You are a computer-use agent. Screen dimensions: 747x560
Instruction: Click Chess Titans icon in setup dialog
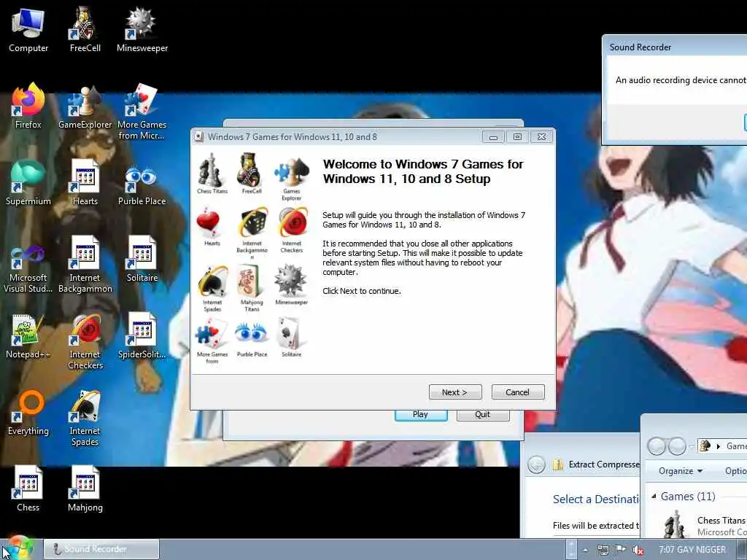[x=212, y=174]
